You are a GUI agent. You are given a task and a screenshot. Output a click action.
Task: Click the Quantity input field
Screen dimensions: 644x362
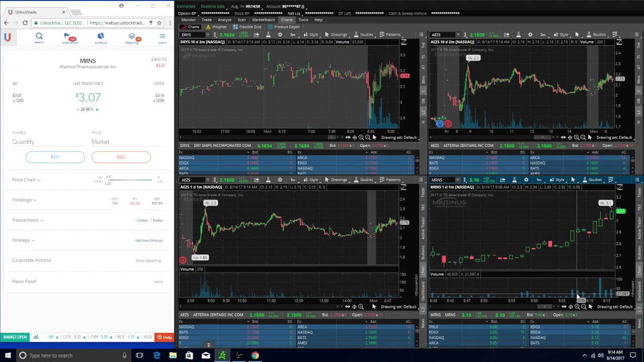[x=48, y=142]
